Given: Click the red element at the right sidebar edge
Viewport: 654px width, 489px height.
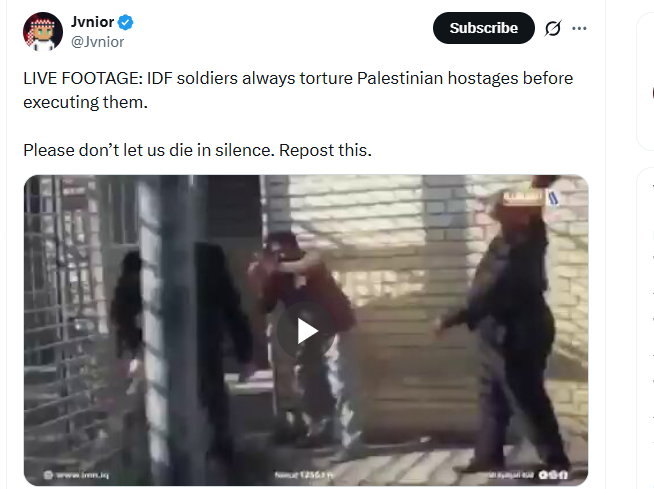Looking at the screenshot, I should (x=652, y=93).
